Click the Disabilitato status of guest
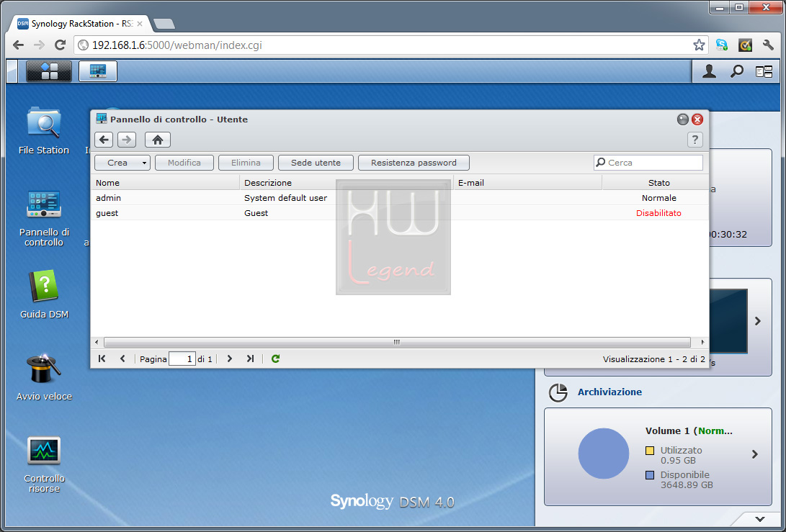Viewport: 786px width, 532px height. pyautogui.click(x=658, y=213)
